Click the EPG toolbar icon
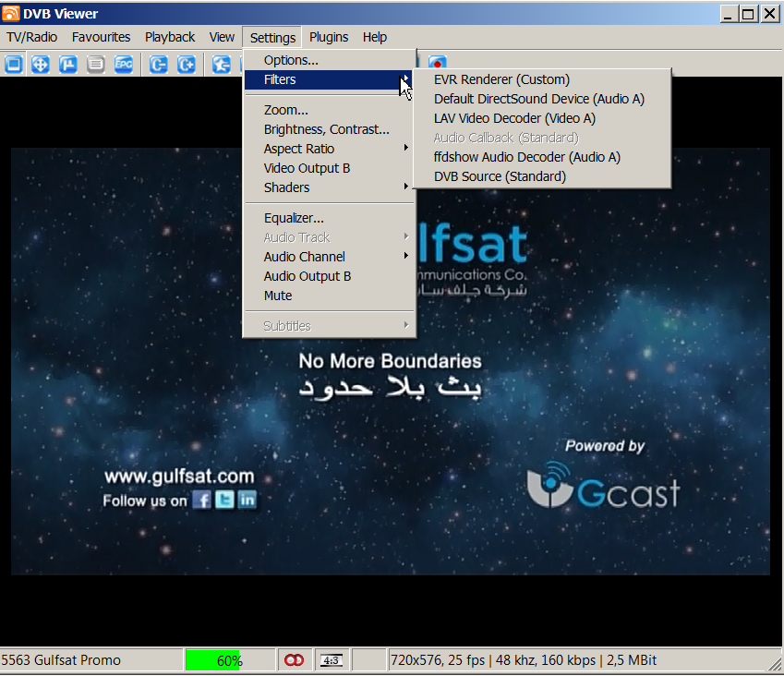Image resolution: width=784 pixels, height=676 pixels. point(123,65)
